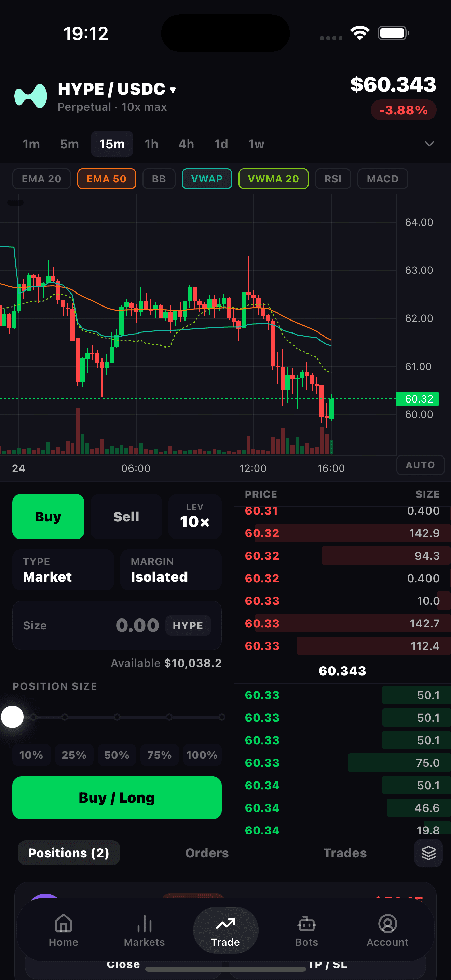Select the Trade trending arrow icon
451x980 pixels.
click(225, 923)
